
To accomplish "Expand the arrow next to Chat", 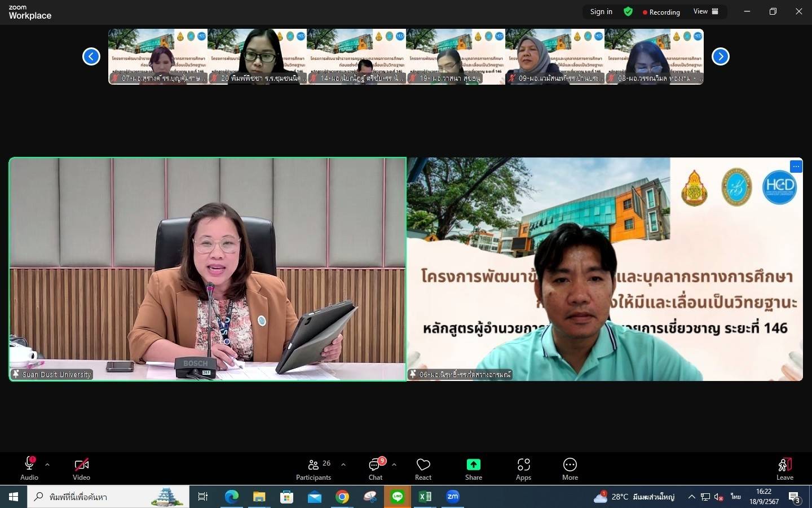I will point(394,465).
